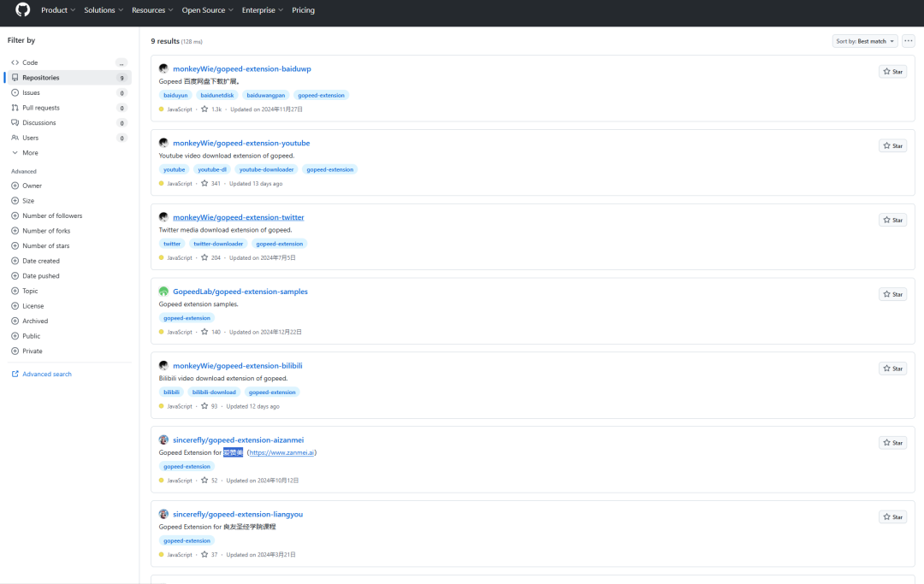Viewport: 924px width, 584px height.
Task: Click the avatar beside gopeed-extension-aizanmei
Action: (163, 439)
